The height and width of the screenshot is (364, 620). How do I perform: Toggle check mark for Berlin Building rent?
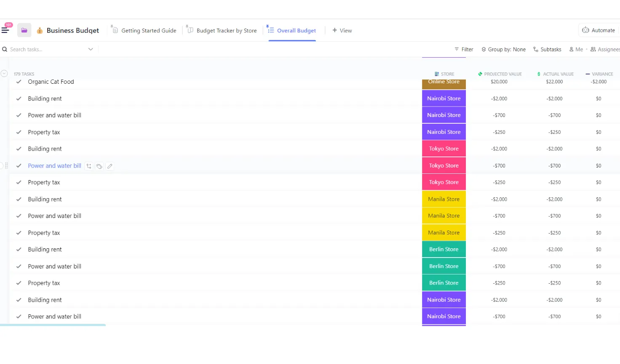tap(19, 250)
